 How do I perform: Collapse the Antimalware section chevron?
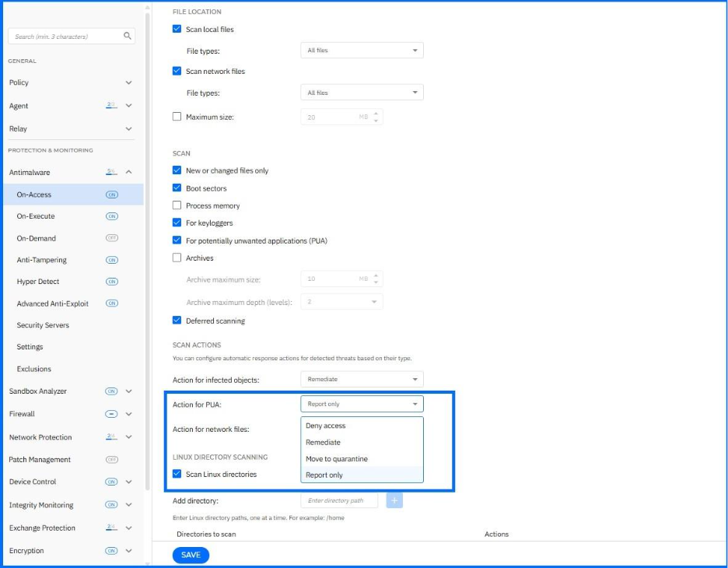(x=128, y=172)
